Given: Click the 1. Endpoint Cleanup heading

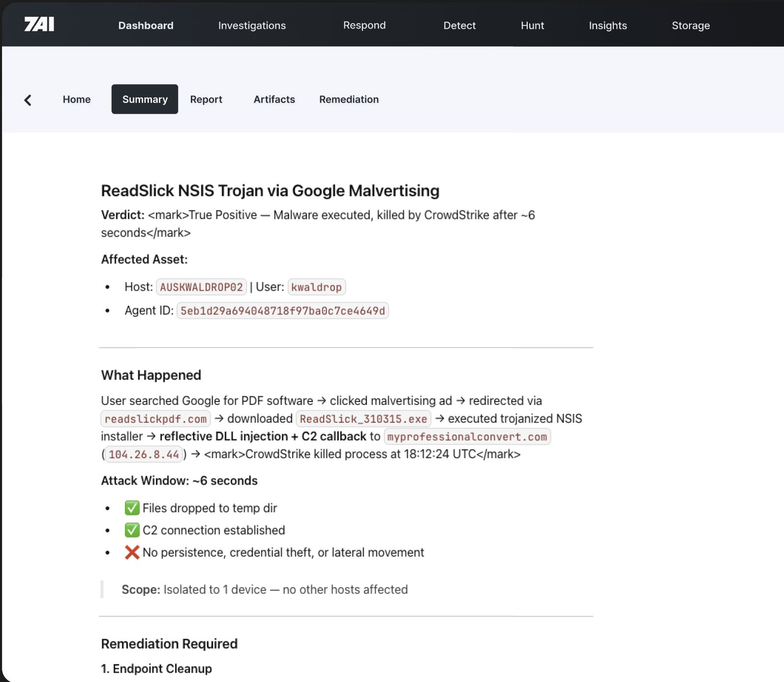Looking at the screenshot, I should (x=156, y=669).
